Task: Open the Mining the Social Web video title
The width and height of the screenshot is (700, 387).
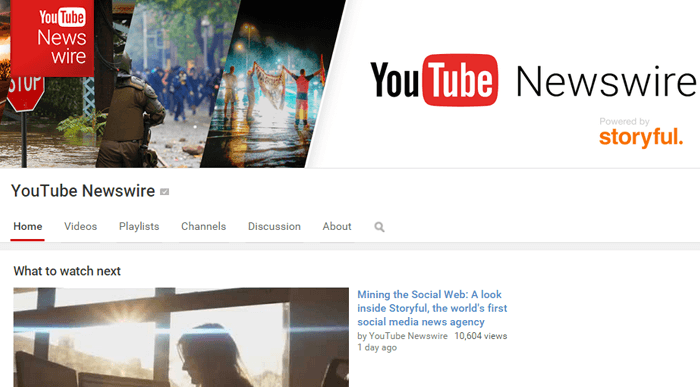Action: 432,308
